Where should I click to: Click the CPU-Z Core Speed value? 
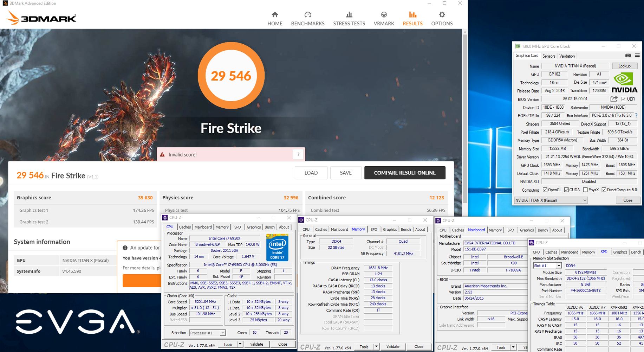click(205, 302)
